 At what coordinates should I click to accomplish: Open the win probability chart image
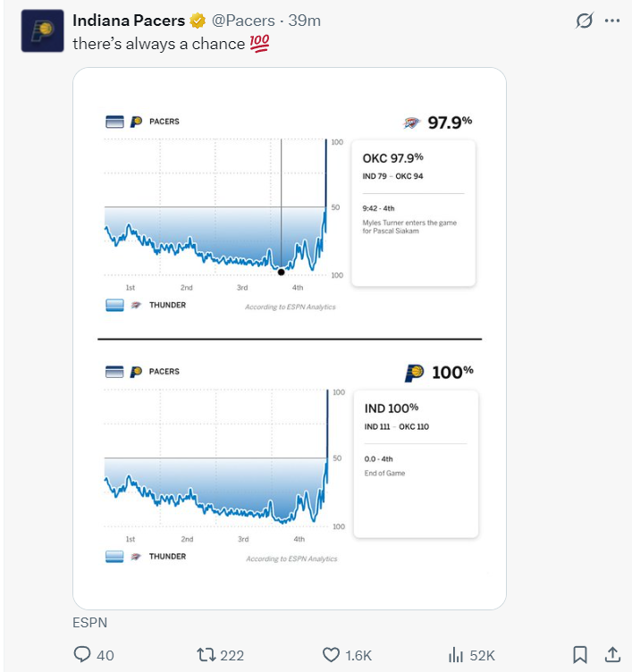[x=290, y=338]
